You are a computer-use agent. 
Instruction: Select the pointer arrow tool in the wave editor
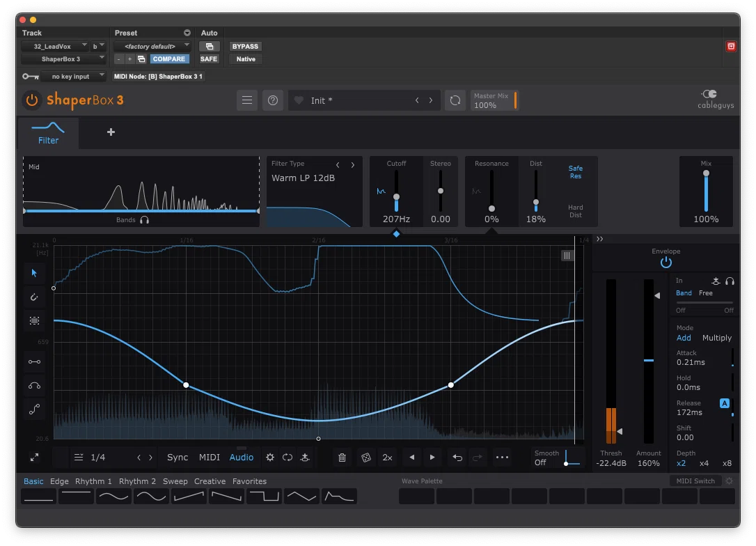pyautogui.click(x=34, y=273)
